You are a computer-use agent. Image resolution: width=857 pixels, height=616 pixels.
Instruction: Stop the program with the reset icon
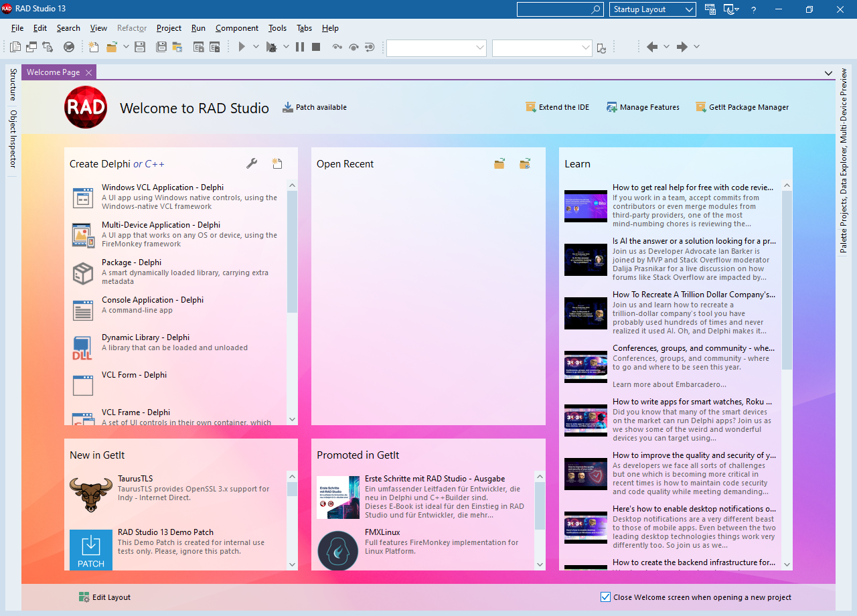pyautogui.click(x=316, y=47)
